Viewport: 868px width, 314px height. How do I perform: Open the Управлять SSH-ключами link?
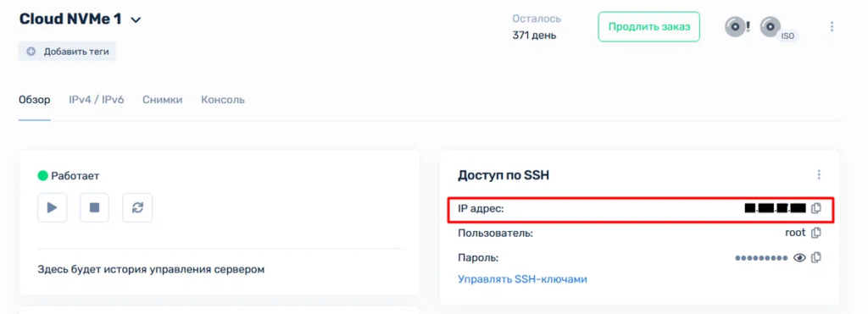(x=522, y=279)
